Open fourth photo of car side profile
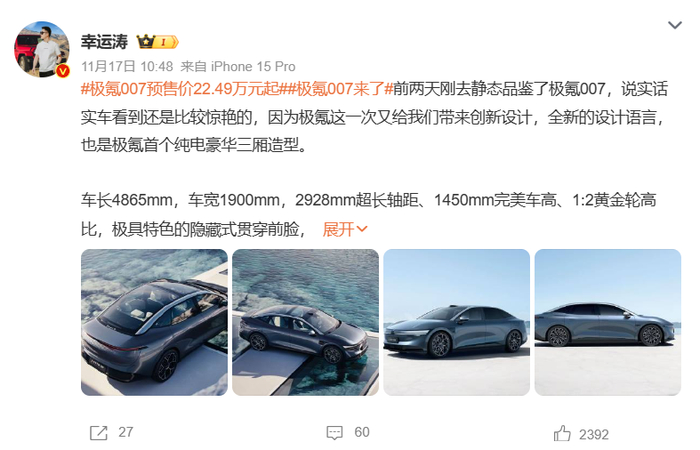This screenshot has height=450, width=700. (608, 322)
